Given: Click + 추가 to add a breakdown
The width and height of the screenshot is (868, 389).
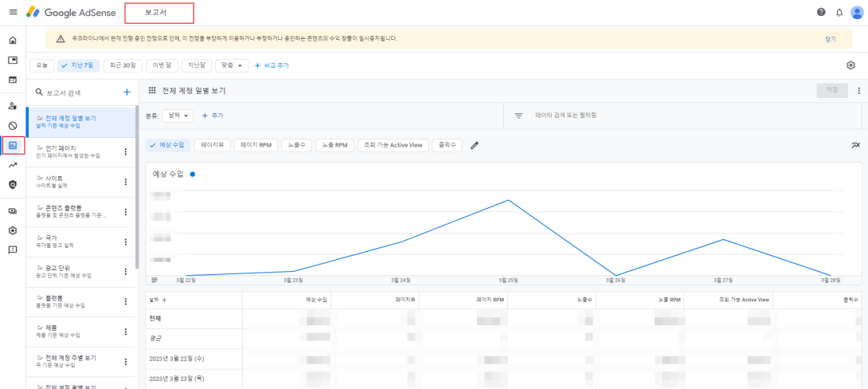Looking at the screenshot, I should coord(213,116).
